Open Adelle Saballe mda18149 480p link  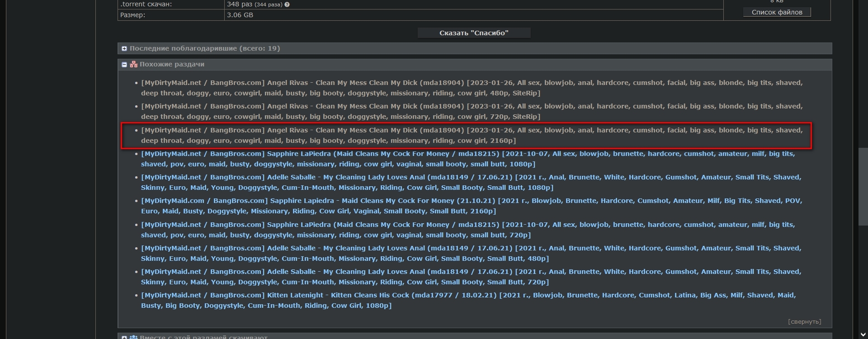[471, 253]
